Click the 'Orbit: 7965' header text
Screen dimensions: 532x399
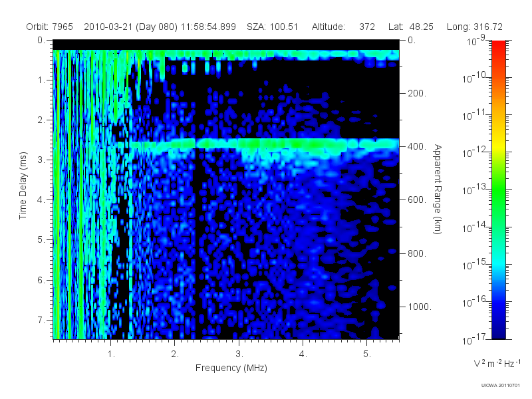click(49, 27)
